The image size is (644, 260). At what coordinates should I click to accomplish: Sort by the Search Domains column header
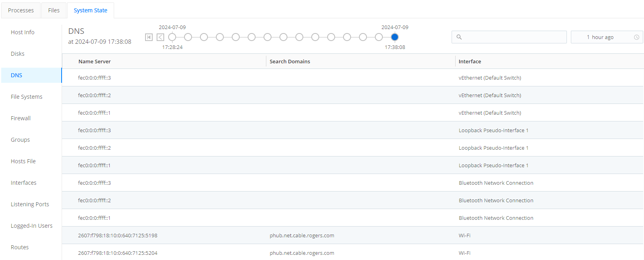[290, 61]
